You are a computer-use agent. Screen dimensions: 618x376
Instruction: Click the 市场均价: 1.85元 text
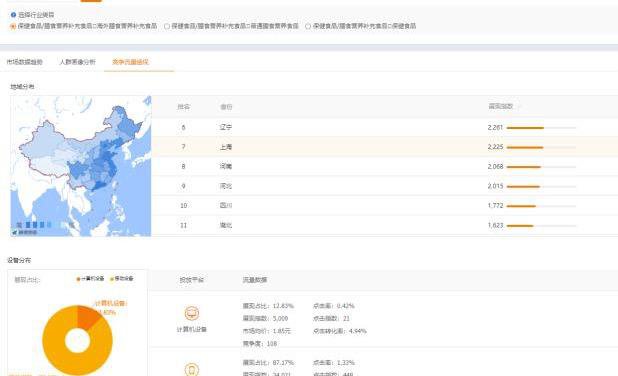click(266, 331)
